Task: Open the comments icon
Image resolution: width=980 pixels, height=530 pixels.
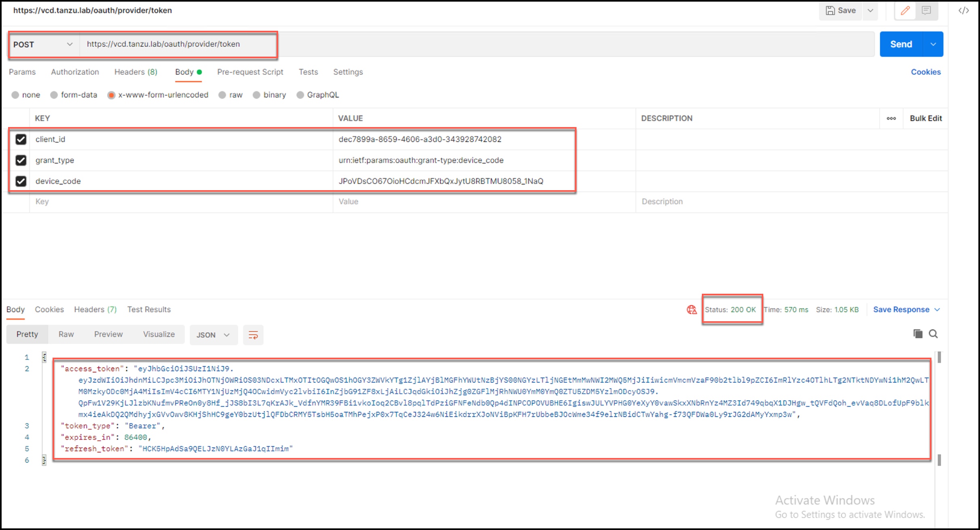Action: 926,11
